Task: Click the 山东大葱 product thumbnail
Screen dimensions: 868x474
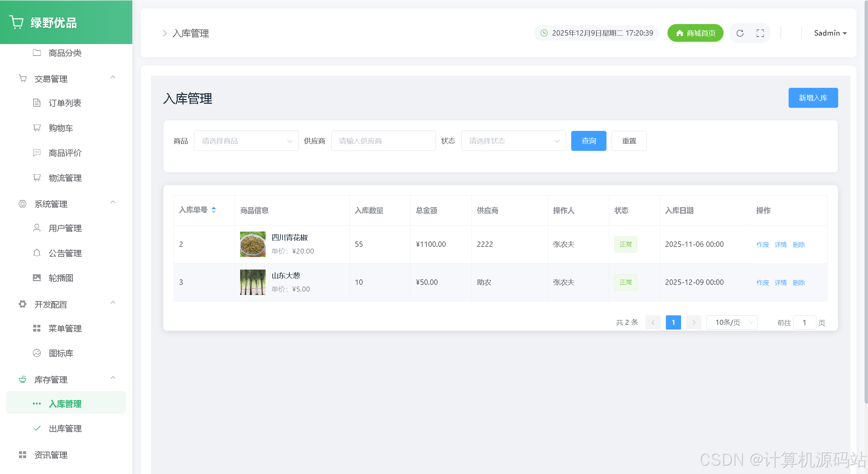Action: pyautogui.click(x=253, y=282)
